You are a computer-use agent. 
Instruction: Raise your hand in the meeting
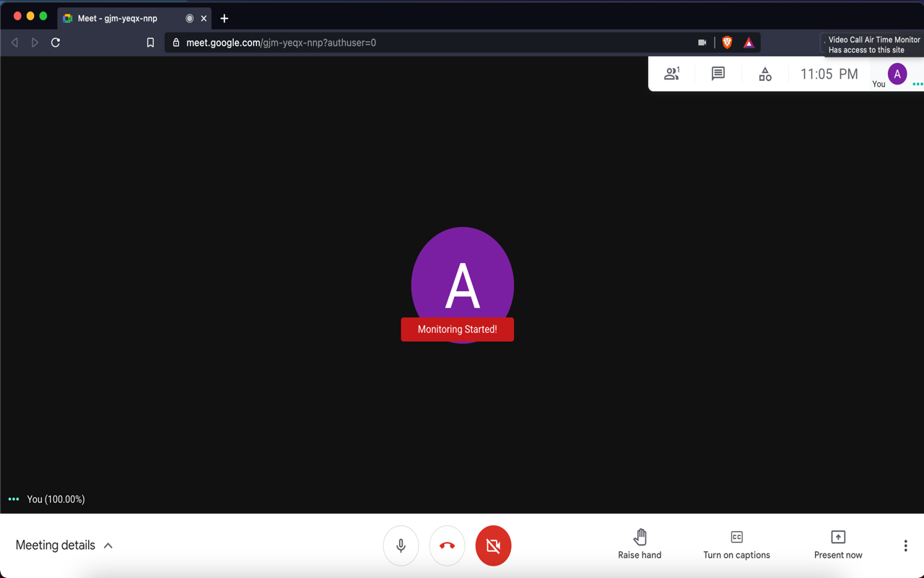(x=640, y=544)
